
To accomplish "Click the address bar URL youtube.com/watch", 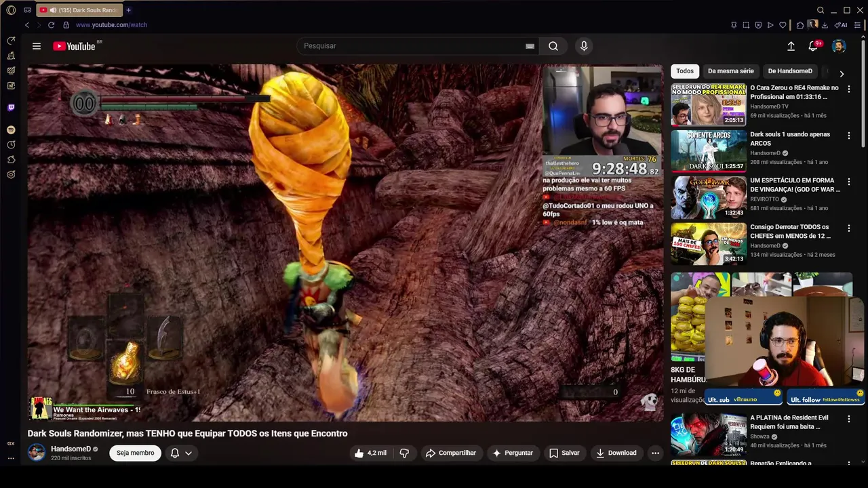I will coord(111,25).
